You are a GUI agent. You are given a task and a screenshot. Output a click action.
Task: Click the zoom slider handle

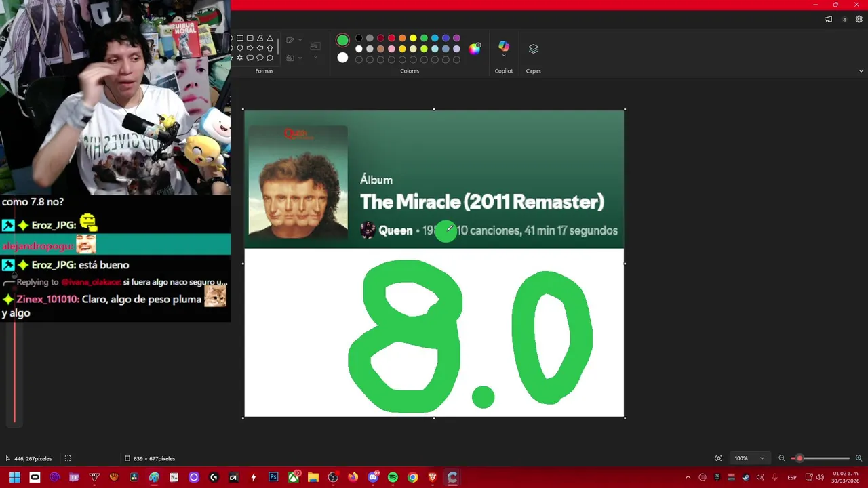[800, 458]
